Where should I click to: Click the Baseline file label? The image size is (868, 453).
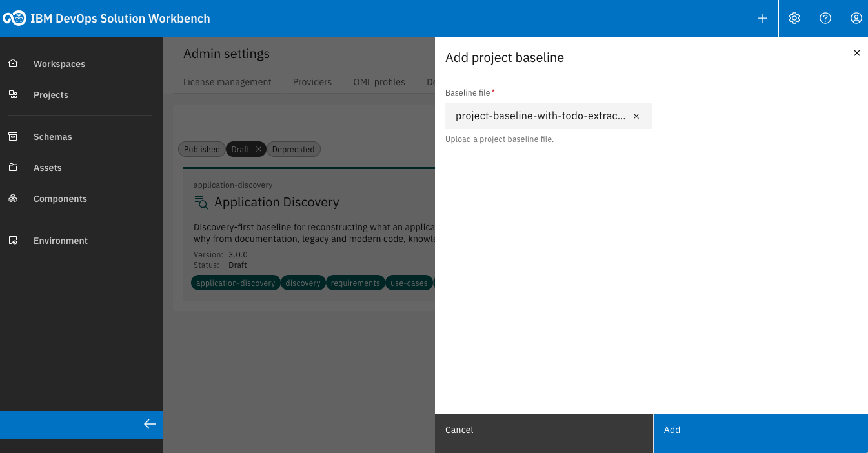coord(468,93)
